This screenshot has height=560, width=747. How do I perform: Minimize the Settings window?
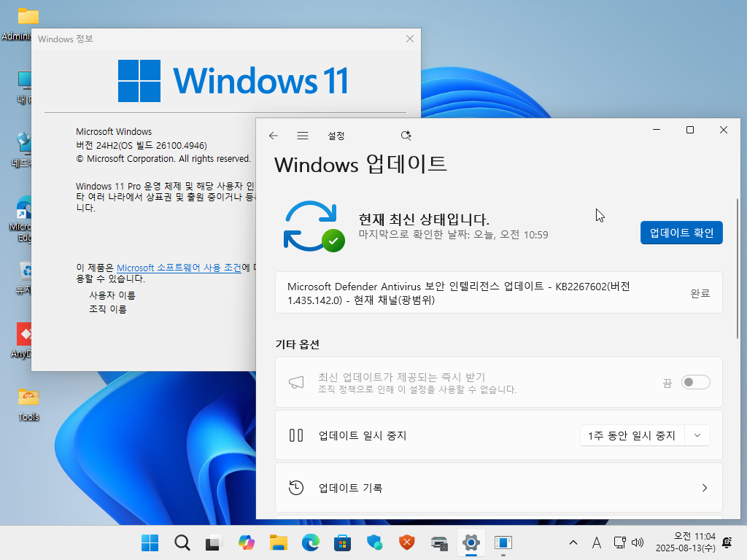pyautogui.click(x=657, y=130)
